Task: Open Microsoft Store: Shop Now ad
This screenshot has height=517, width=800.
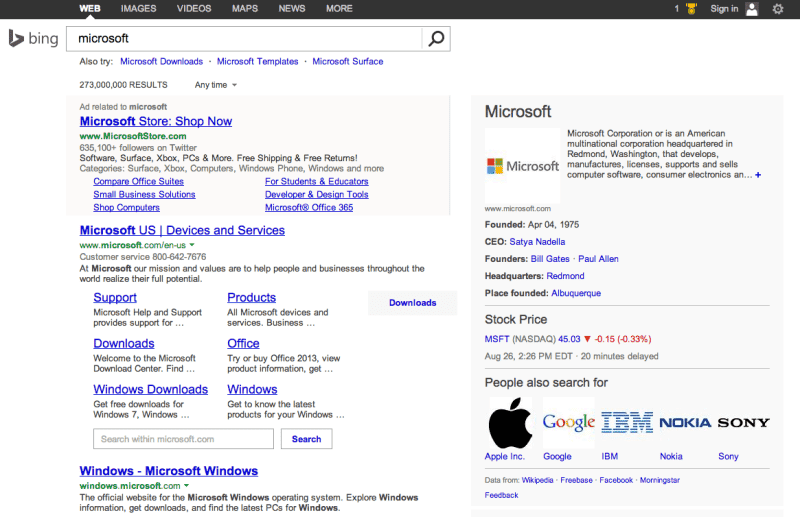Action: tap(156, 121)
